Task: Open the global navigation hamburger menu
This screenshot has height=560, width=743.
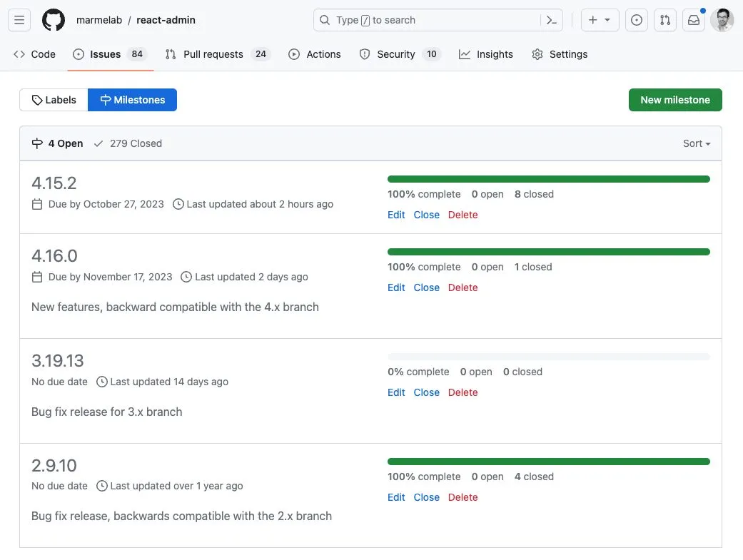Action: click(19, 20)
